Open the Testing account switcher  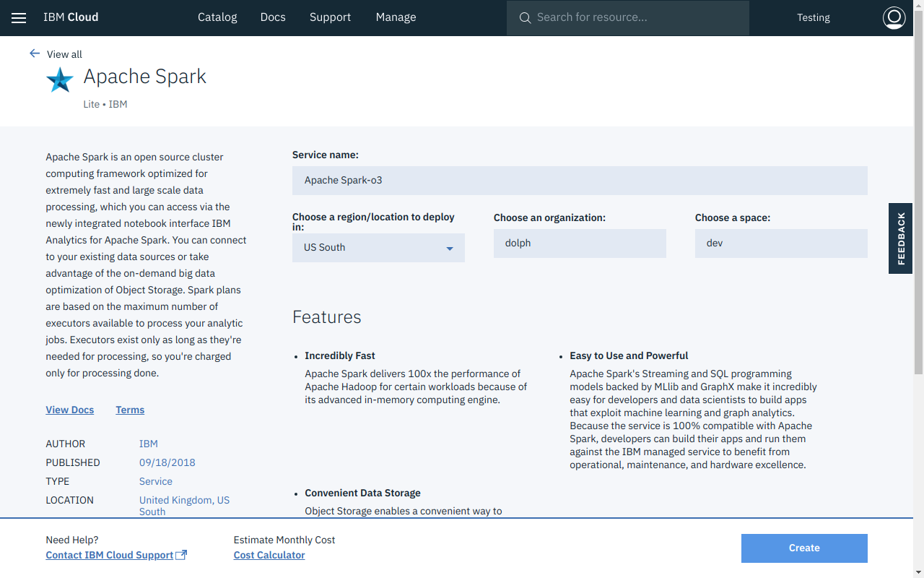814,17
